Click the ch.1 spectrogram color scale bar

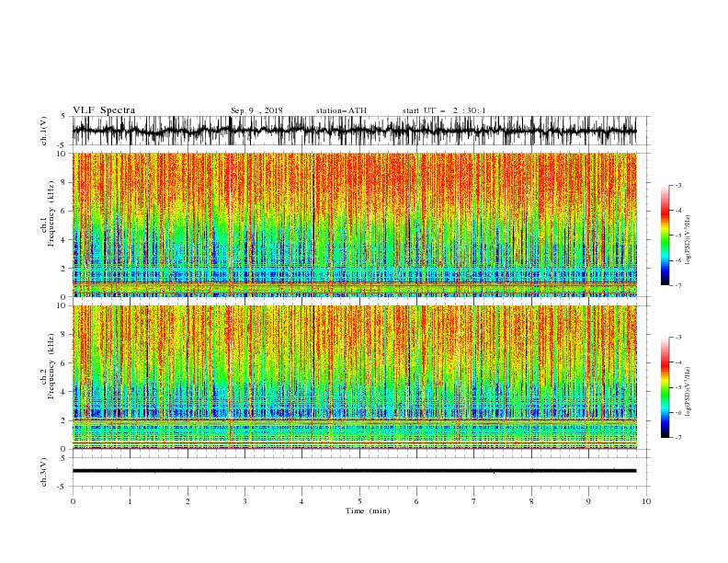[x=665, y=236]
